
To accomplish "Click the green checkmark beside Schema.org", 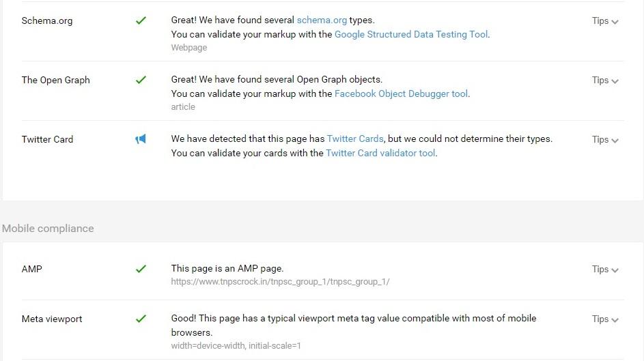I will pos(141,20).
